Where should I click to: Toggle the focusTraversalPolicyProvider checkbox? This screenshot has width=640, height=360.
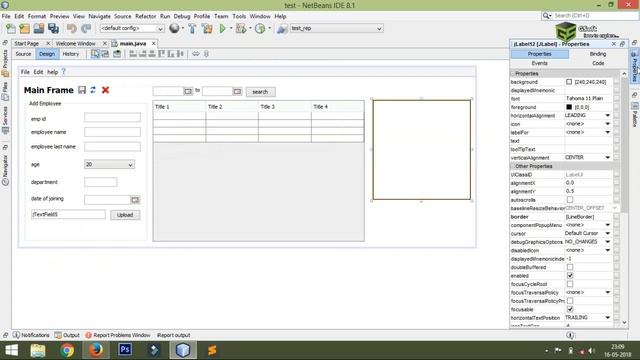coord(570,301)
